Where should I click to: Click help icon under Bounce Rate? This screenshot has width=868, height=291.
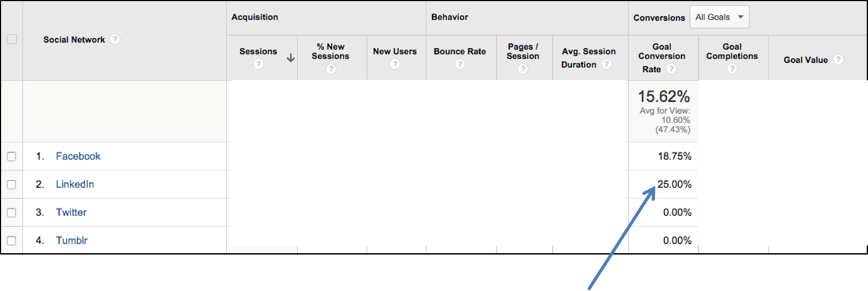coord(460,64)
